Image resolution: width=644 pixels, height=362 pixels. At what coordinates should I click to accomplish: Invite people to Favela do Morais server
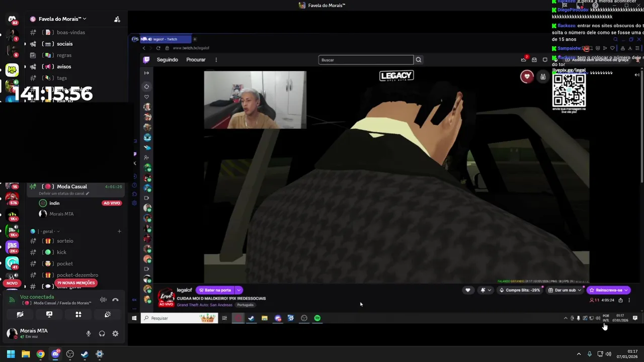(117, 19)
